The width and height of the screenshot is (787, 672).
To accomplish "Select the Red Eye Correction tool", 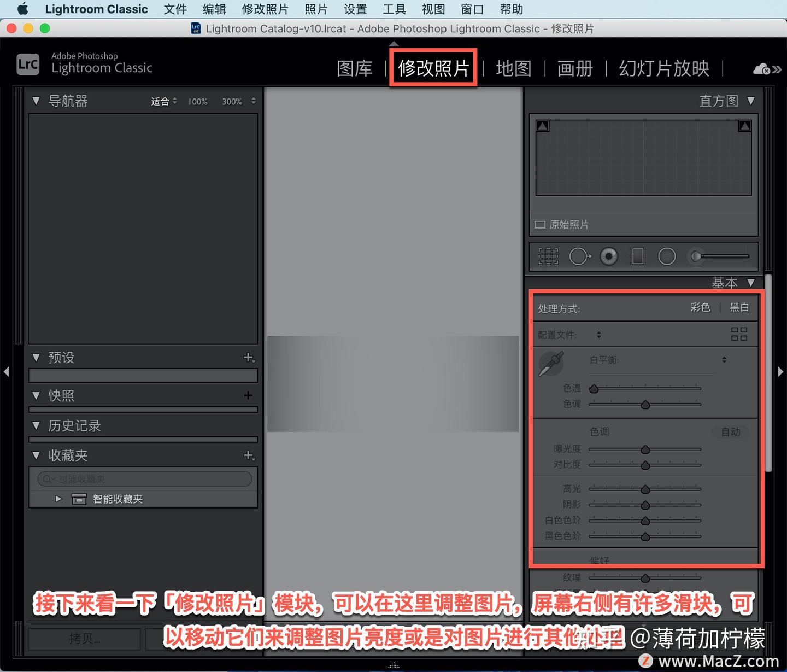I will pyautogui.click(x=609, y=256).
